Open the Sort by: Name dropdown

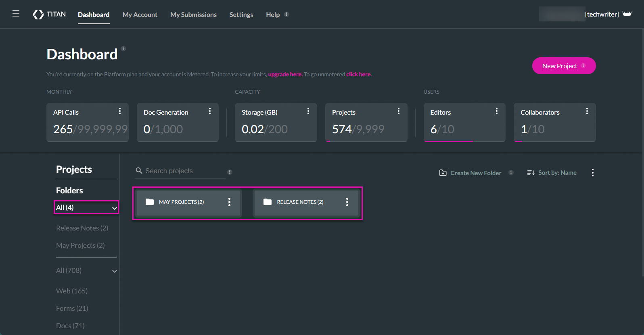click(x=552, y=173)
